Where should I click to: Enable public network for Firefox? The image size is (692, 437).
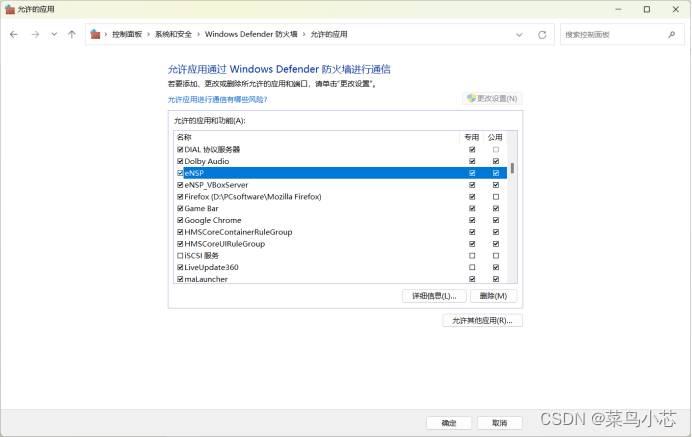point(496,196)
